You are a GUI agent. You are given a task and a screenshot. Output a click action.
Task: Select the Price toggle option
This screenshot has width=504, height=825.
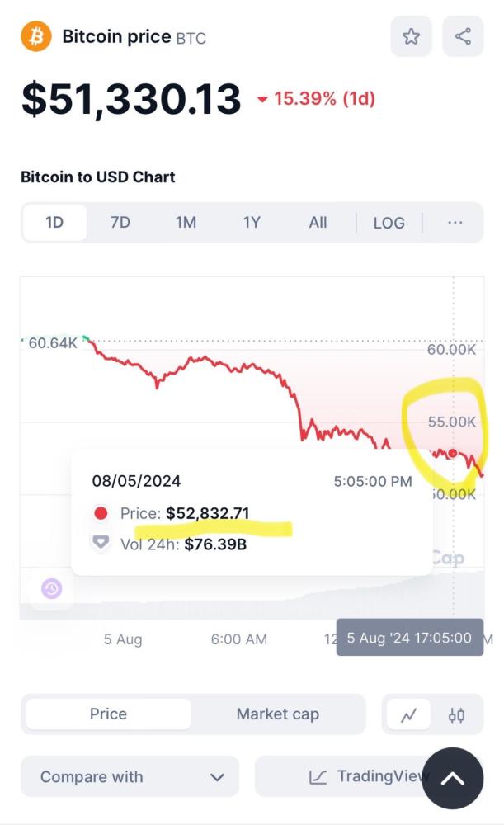pos(108,714)
